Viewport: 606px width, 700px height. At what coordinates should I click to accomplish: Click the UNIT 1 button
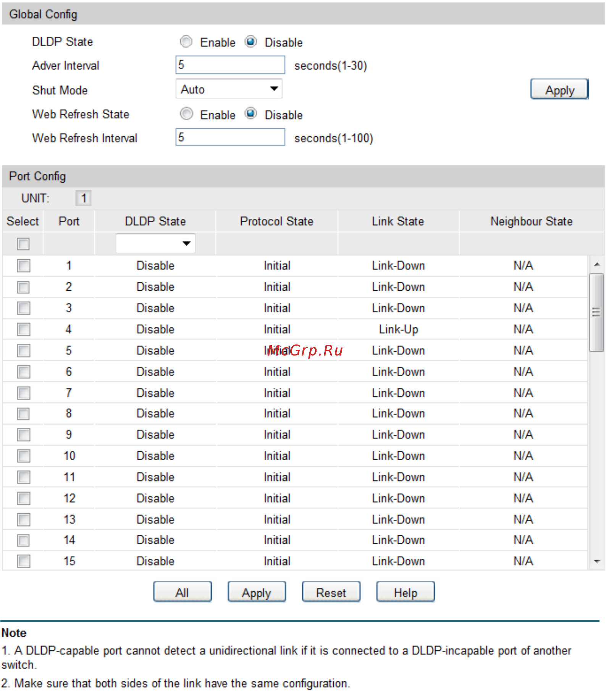[84, 198]
